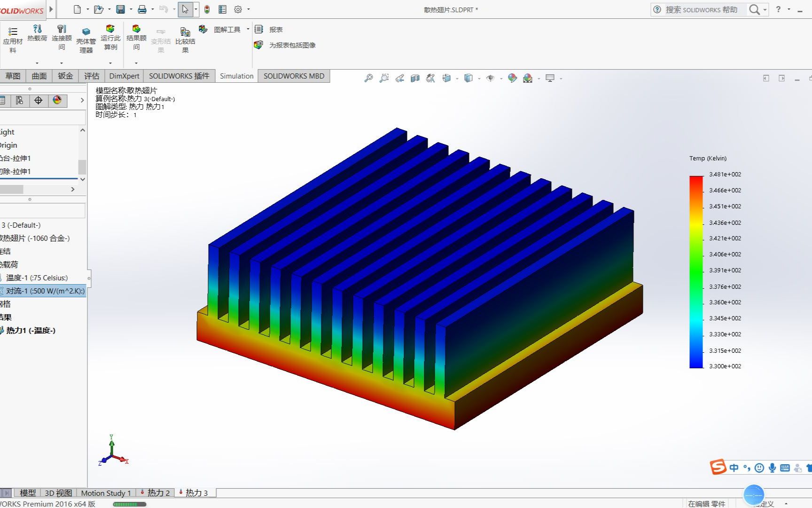Open the 图解工具 (Plot Tools) dropdown arrow
The width and height of the screenshot is (812, 508).
[248, 29]
